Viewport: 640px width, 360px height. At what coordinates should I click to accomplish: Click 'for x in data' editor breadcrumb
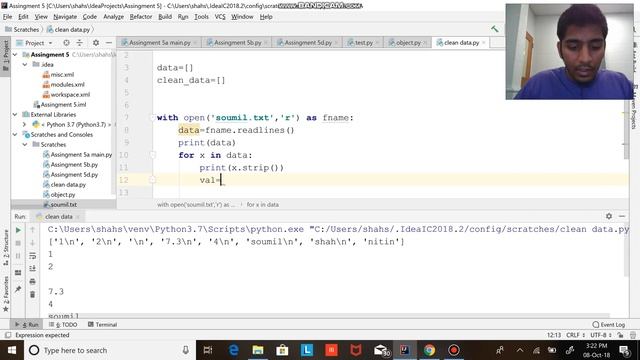pyautogui.click(x=262, y=204)
